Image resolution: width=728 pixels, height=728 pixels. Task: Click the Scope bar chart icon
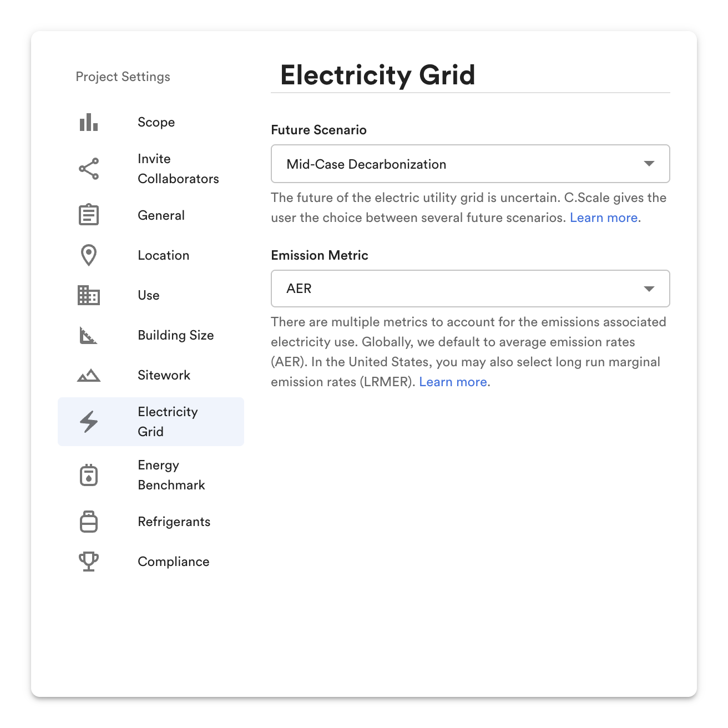point(89,122)
